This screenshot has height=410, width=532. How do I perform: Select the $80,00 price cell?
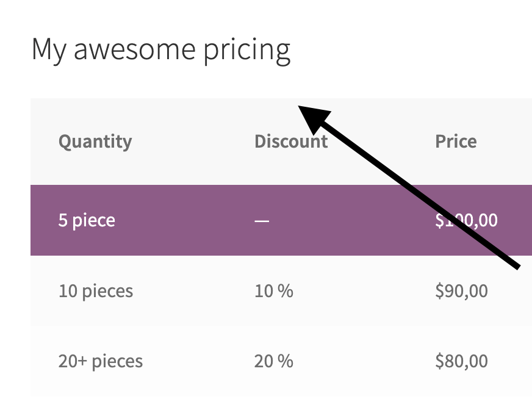461,361
